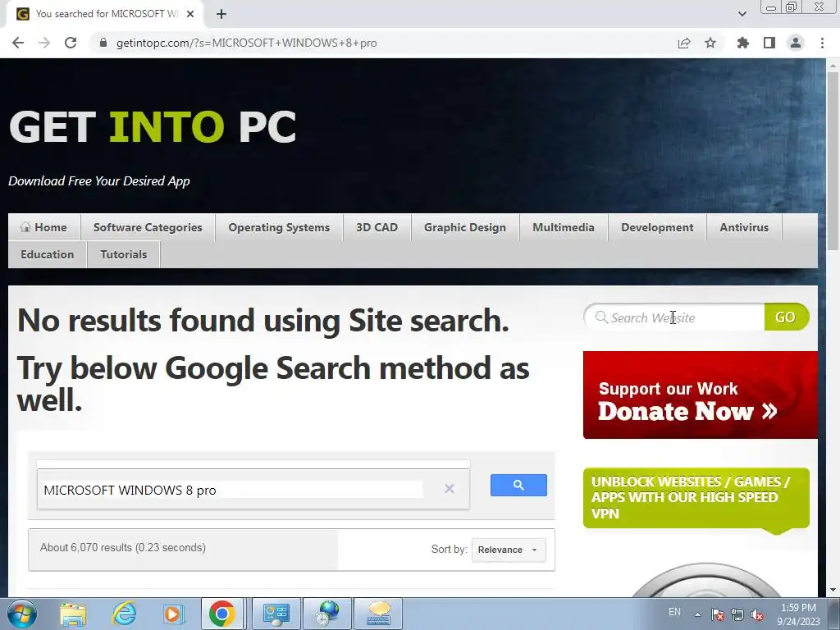Open the Development menu item
The height and width of the screenshot is (630, 840).
click(657, 227)
